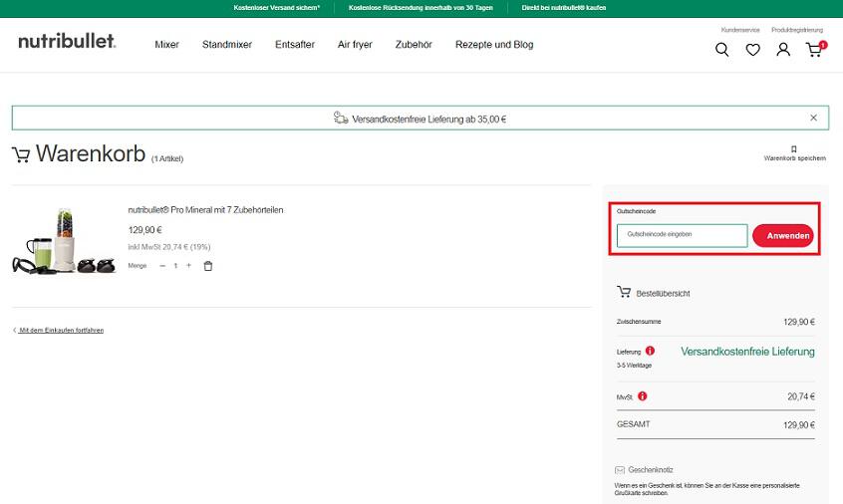Click the Kundenservice link
Screen dimensions: 843x504
pos(740,30)
